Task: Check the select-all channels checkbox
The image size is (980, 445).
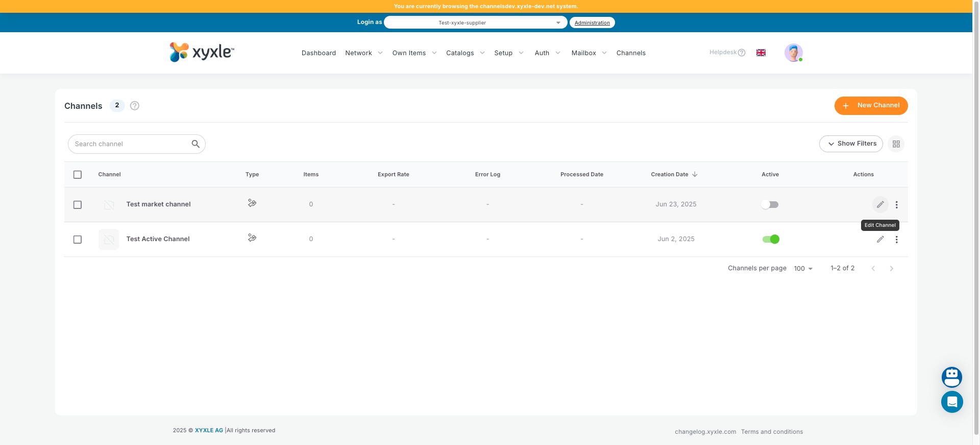Action: [78, 175]
